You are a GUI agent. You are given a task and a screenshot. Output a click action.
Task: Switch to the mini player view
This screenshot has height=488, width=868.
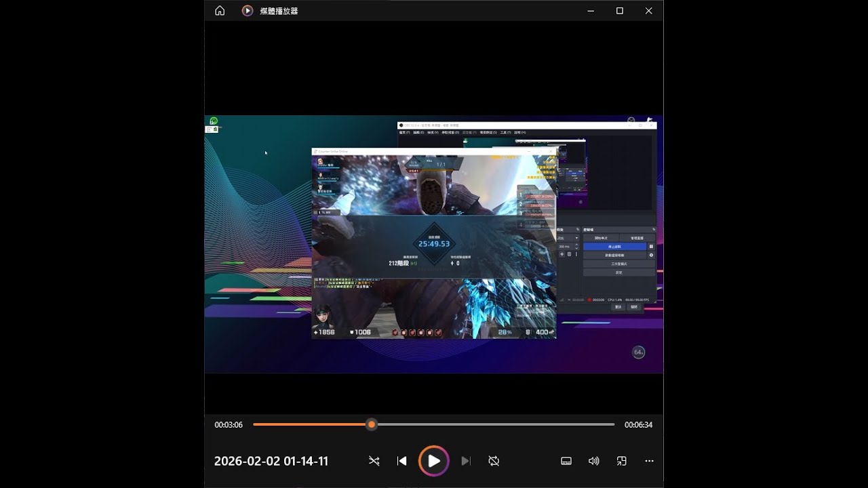pyautogui.click(x=622, y=461)
